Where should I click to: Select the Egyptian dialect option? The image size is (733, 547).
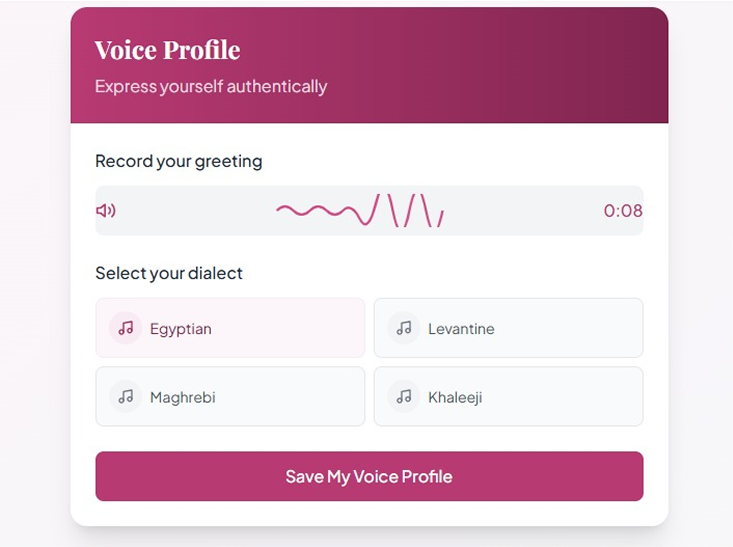tap(230, 328)
